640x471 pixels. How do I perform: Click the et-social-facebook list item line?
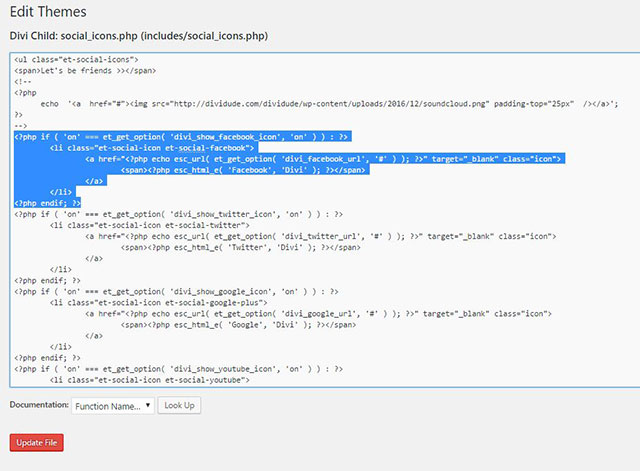click(153, 148)
